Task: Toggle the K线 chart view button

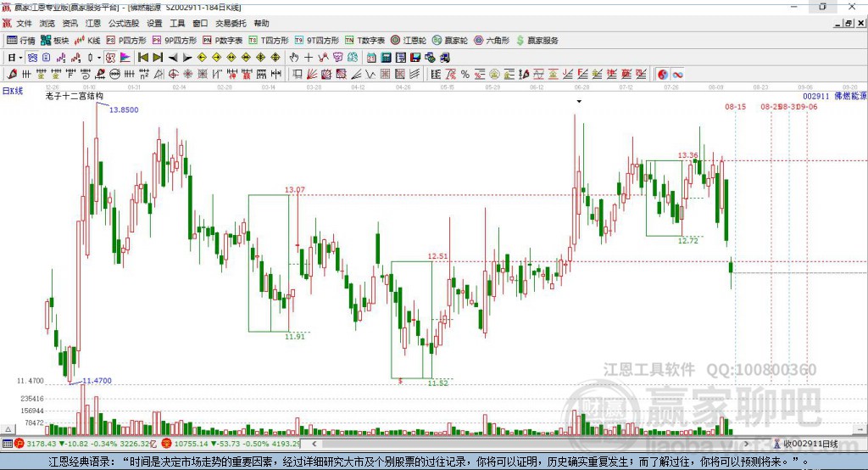Action: [x=87, y=41]
